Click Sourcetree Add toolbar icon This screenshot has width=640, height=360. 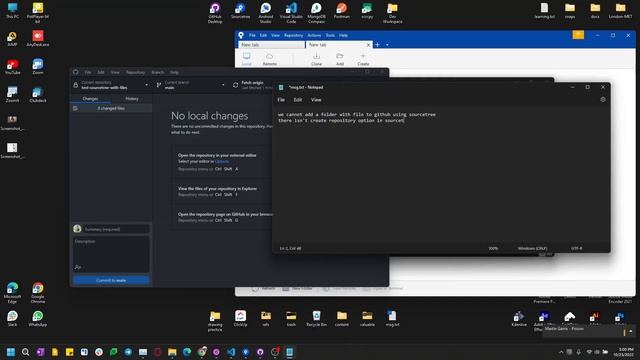tap(340, 59)
